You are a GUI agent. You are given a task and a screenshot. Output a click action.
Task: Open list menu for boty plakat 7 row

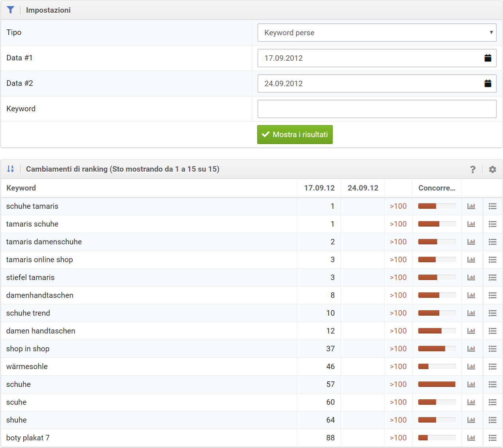pos(492,438)
